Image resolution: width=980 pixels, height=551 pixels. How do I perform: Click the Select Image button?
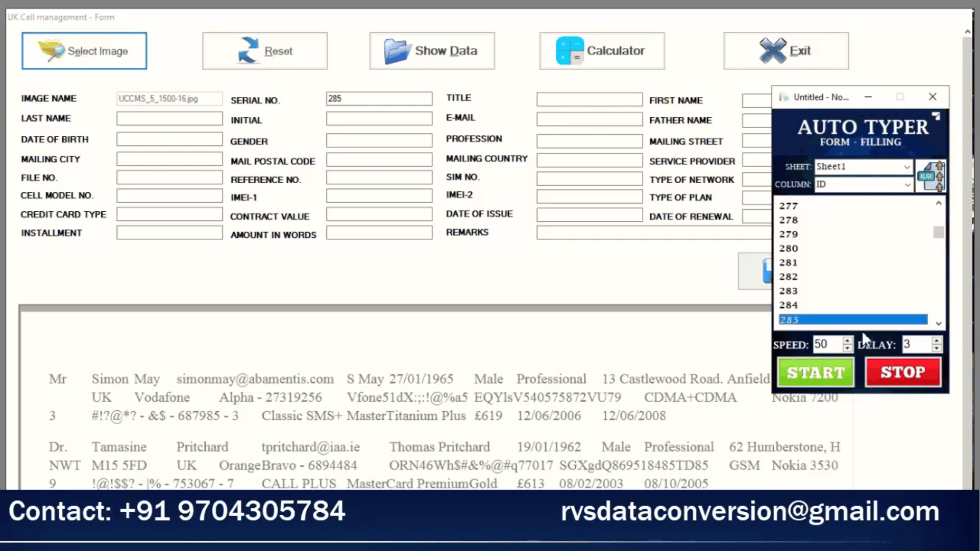point(84,51)
